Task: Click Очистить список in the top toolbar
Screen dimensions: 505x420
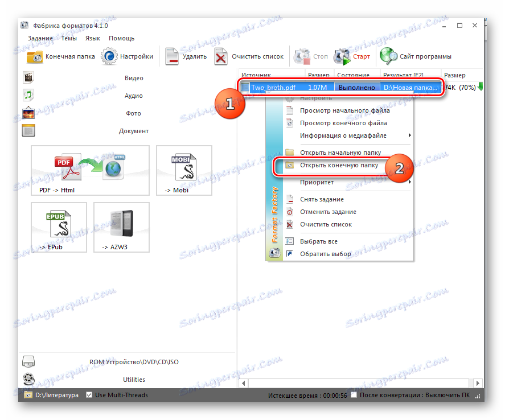Action: coord(249,57)
